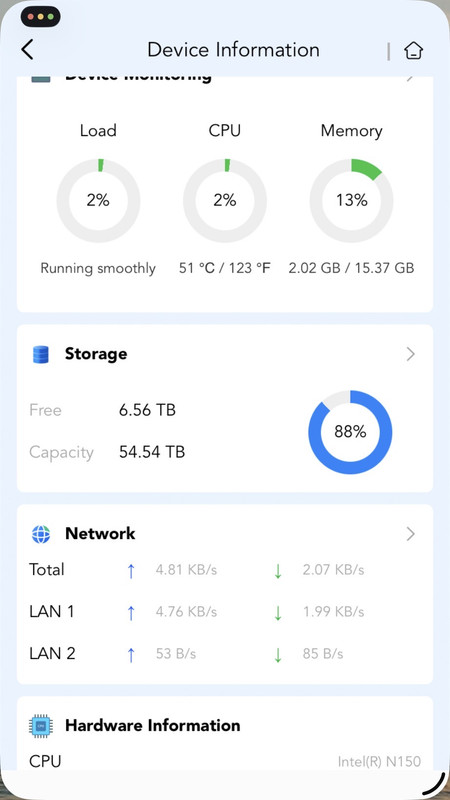Image resolution: width=450 pixels, height=800 pixels.
Task: Click the 88% storage usage ring
Action: 350,432
